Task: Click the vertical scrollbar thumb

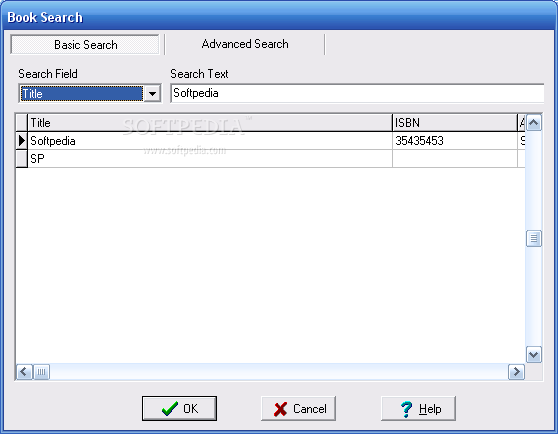Action: click(534, 238)
